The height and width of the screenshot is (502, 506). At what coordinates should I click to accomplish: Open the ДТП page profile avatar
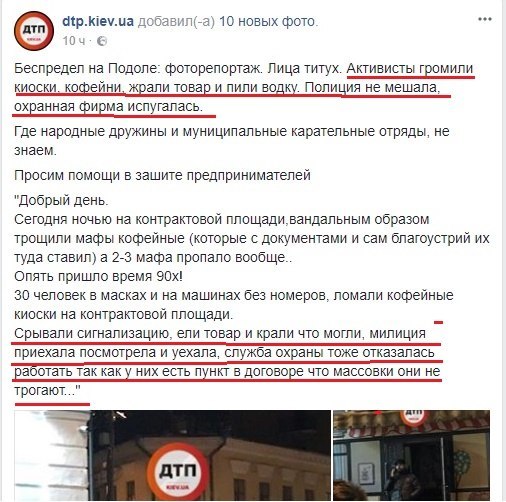click(x=34, y=31)
